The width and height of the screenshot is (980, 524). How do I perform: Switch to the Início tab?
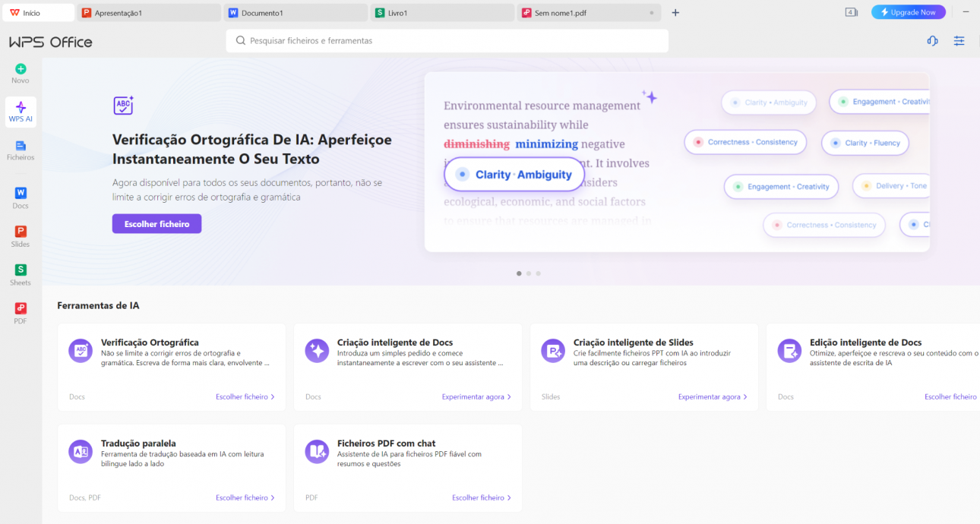coord(39,13)
